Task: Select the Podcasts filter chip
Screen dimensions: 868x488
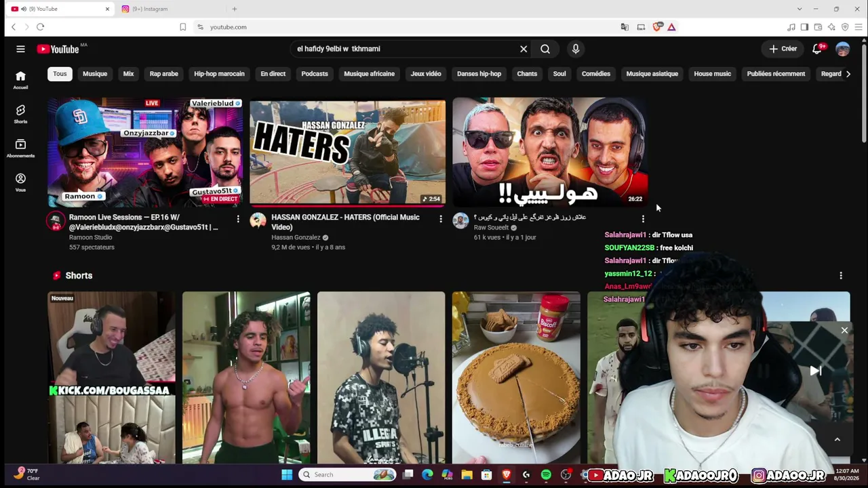Action: [x=315, y=74]
